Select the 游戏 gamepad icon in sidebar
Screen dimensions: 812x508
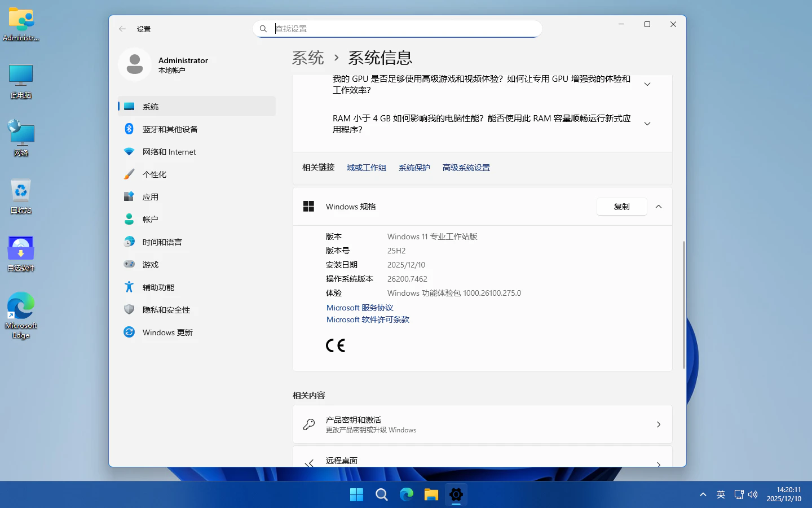129,264
